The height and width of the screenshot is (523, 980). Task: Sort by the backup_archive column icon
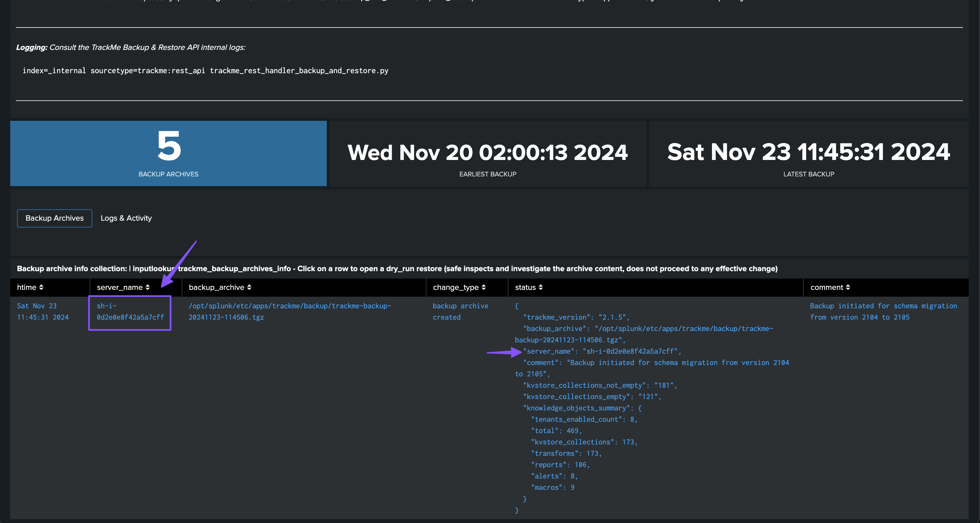pos(249,287)
